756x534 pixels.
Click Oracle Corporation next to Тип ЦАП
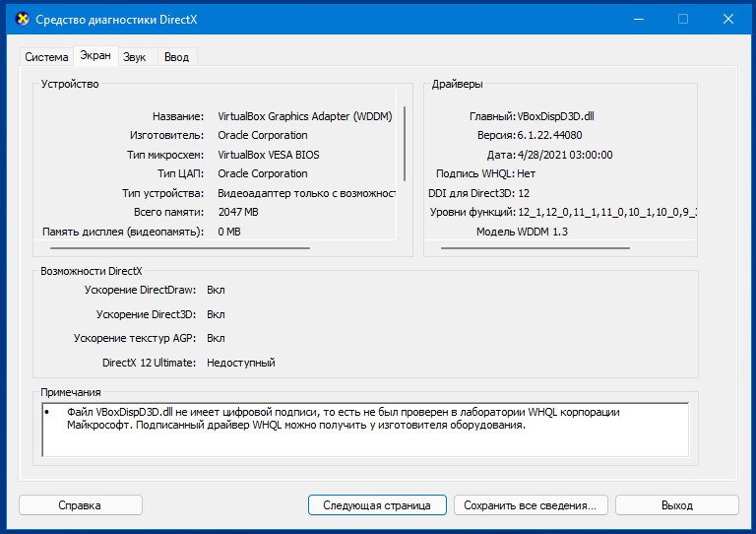(262, 173)
